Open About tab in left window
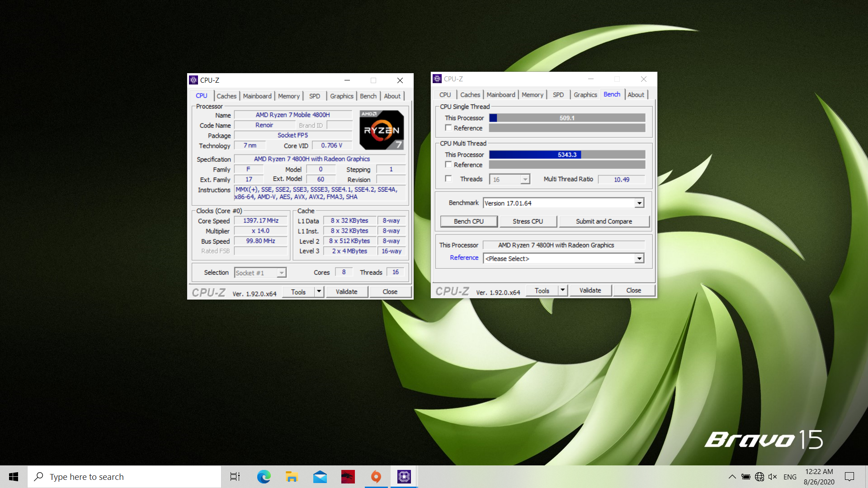 (x=392, y=96)
